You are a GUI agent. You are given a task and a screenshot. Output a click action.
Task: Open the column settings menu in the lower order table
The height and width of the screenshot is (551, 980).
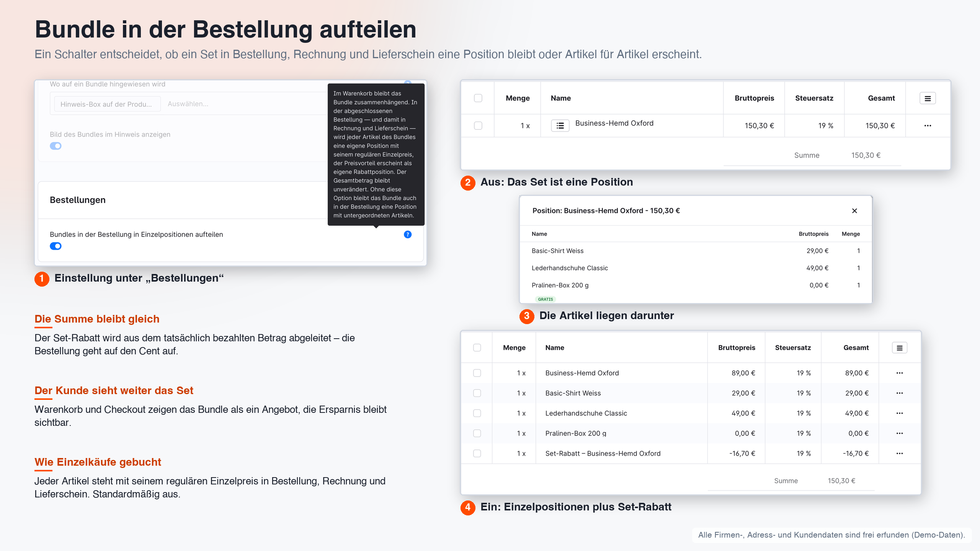[x=900, y=348]
